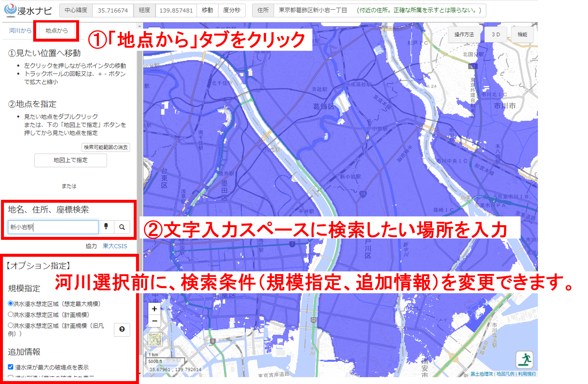Click the 追加情報 heading
Image resolution: width=588 pixels, height=384 pixels.
coord(24,352)
